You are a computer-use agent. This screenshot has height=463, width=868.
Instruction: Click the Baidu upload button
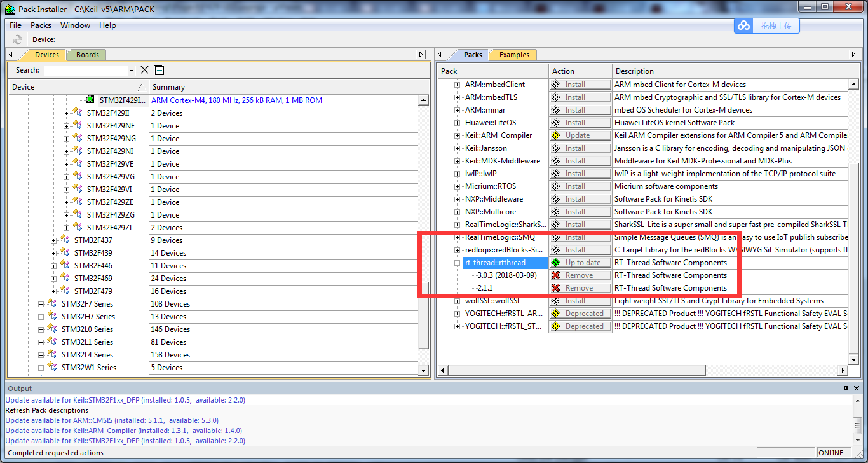pos(766,25)
